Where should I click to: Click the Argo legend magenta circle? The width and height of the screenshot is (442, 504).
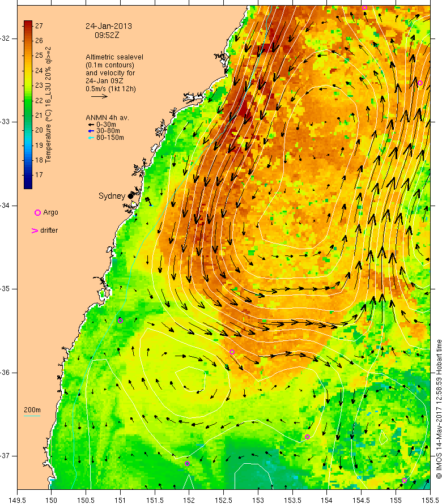point(37,212)
